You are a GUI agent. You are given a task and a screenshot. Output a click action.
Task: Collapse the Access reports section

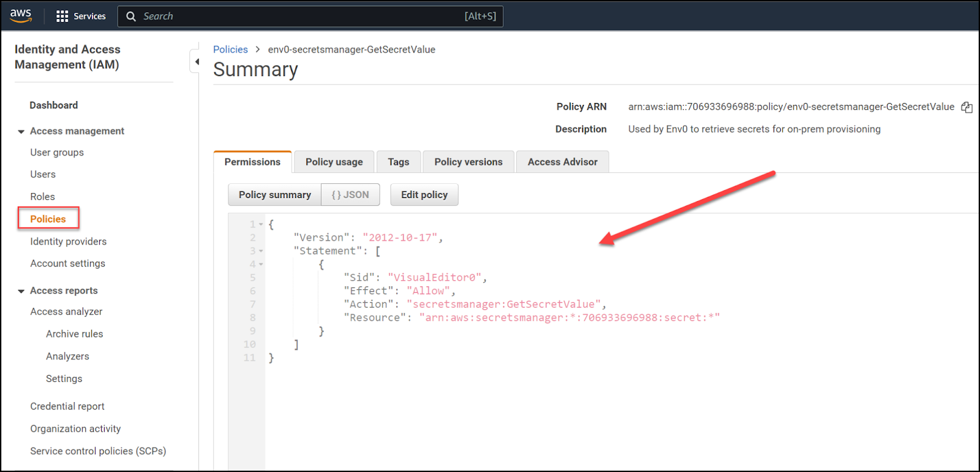click(x=21, y=291)
